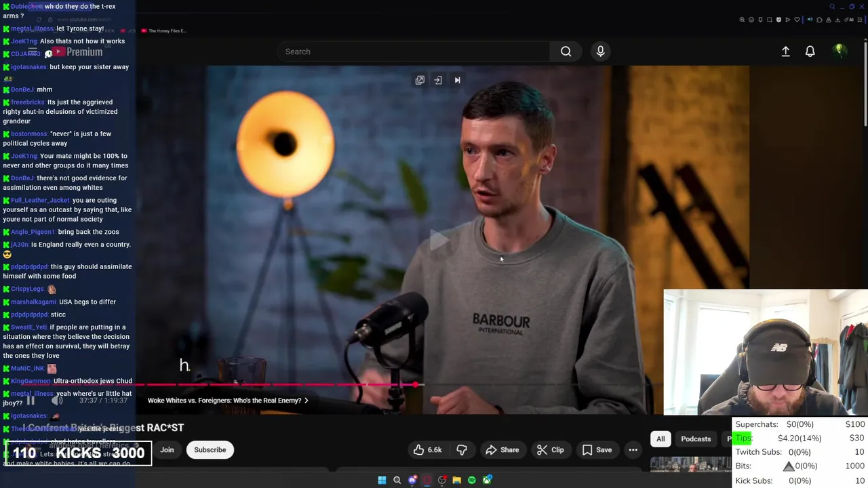This screenshot has width=868, height=488.
Task: Pause the video with player pause button
Action: 31,401
